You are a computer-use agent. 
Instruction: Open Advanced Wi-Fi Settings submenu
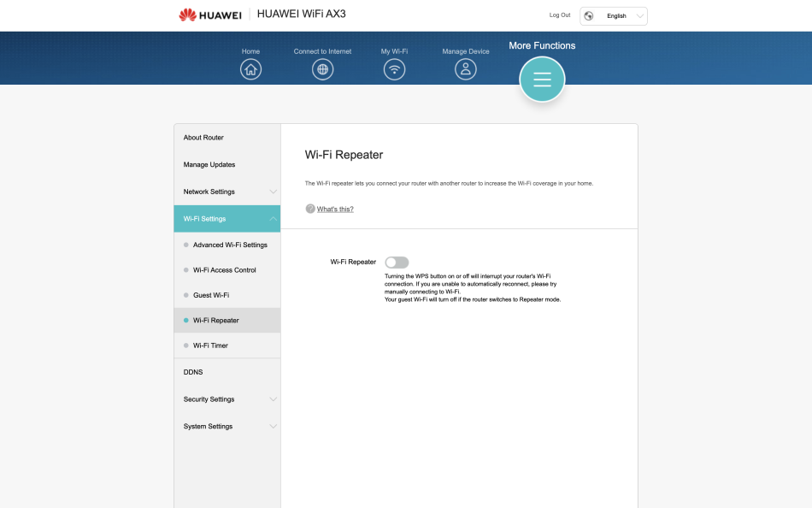coord(227,245)
